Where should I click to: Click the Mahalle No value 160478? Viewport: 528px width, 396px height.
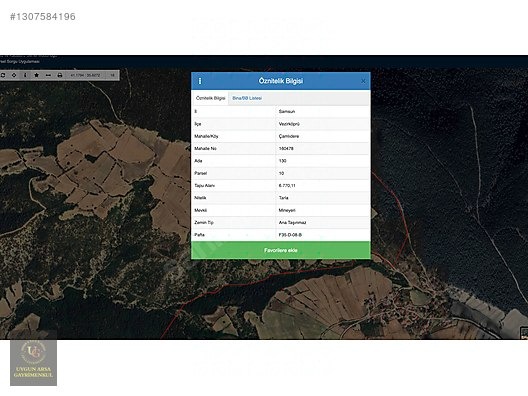pyautogui.click(x=286, y=148)
